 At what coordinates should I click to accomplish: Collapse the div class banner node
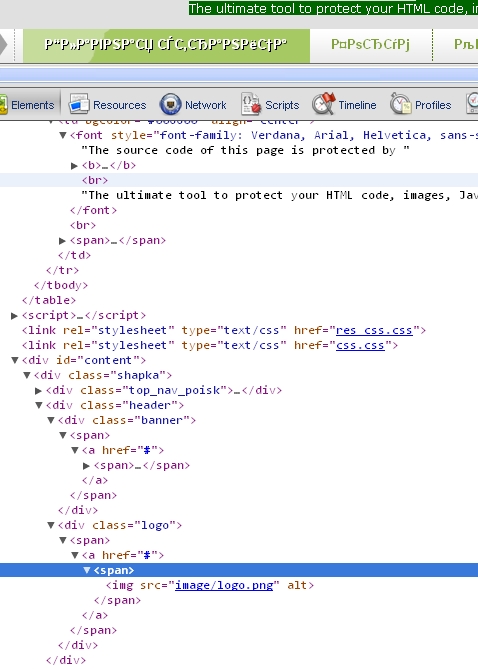tap(50, 421)
